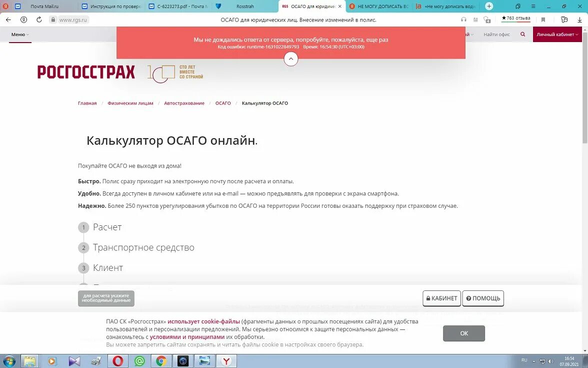Accept cookies with the OK button
The height and width of the screenshot is (368, 588).
[464, 333]
